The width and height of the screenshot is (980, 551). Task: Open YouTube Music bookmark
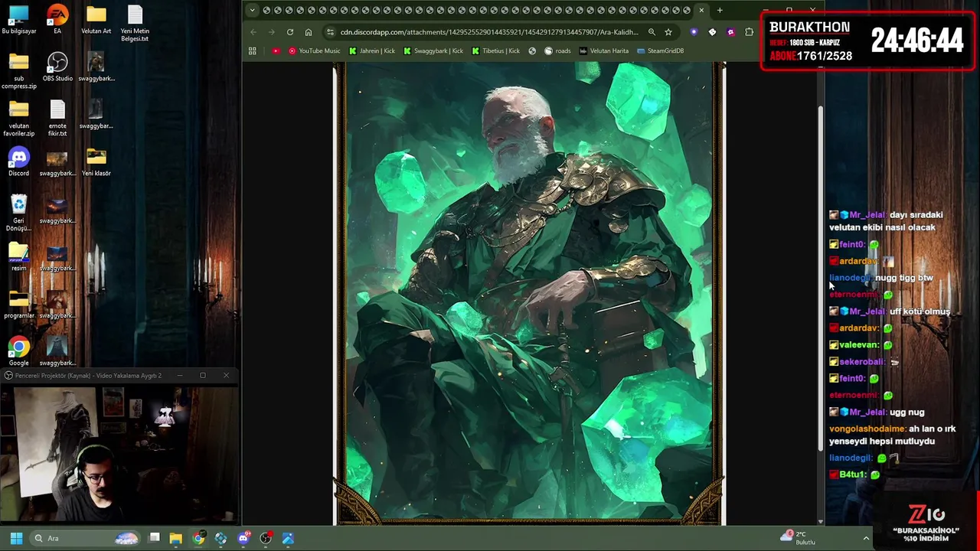click(315, 51)
